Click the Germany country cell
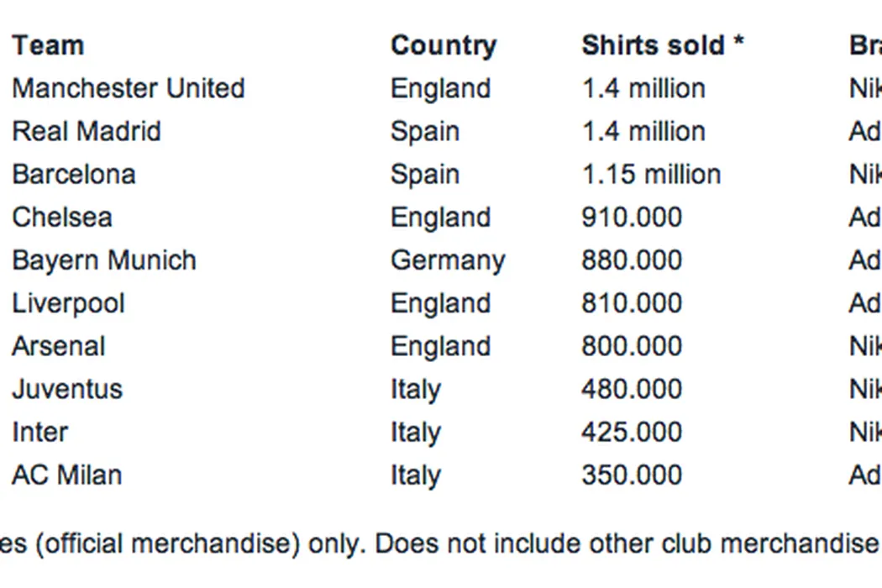 448,260
